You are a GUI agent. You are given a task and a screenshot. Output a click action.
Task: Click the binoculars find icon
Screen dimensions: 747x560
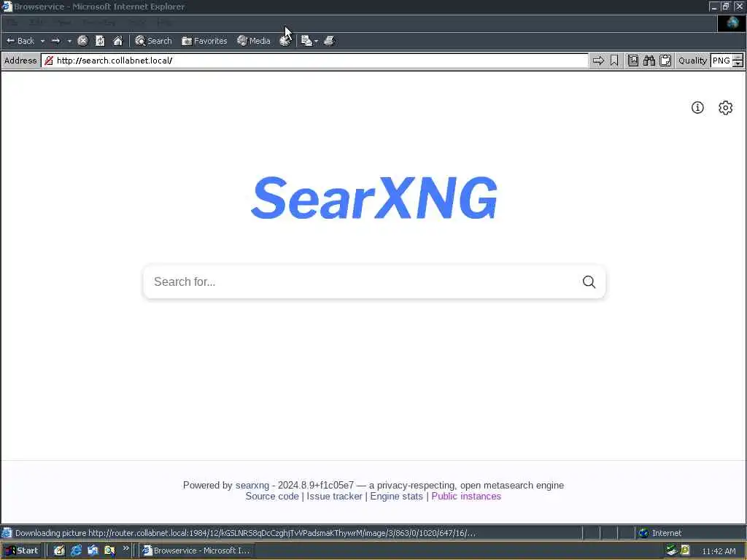click(649, 61)
